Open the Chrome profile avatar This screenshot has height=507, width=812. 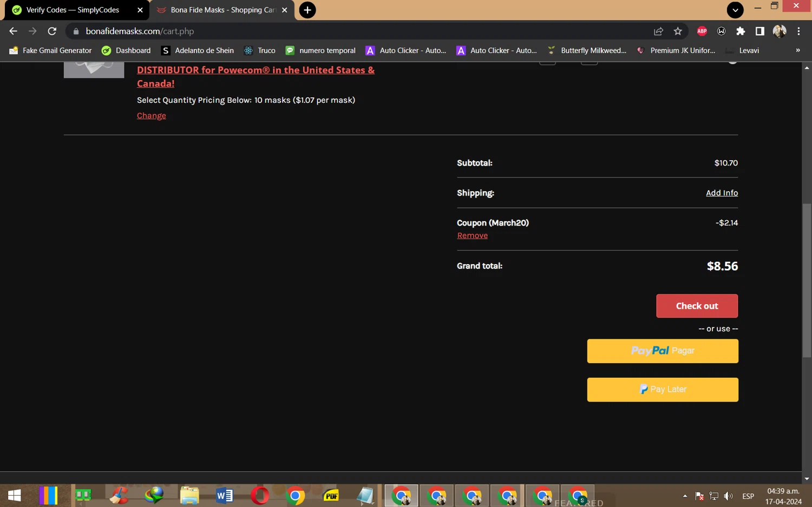780,31
